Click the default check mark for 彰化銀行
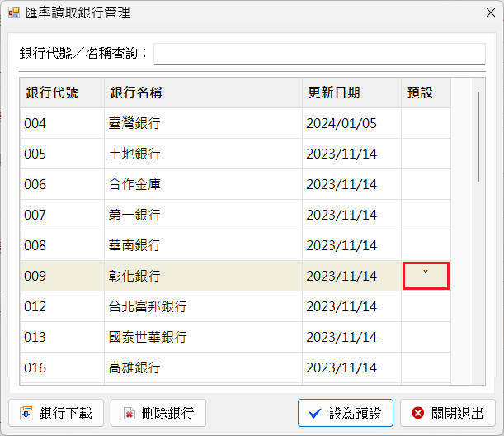Image resolution: width=504 pixels, height=436 pixels. 426,272
